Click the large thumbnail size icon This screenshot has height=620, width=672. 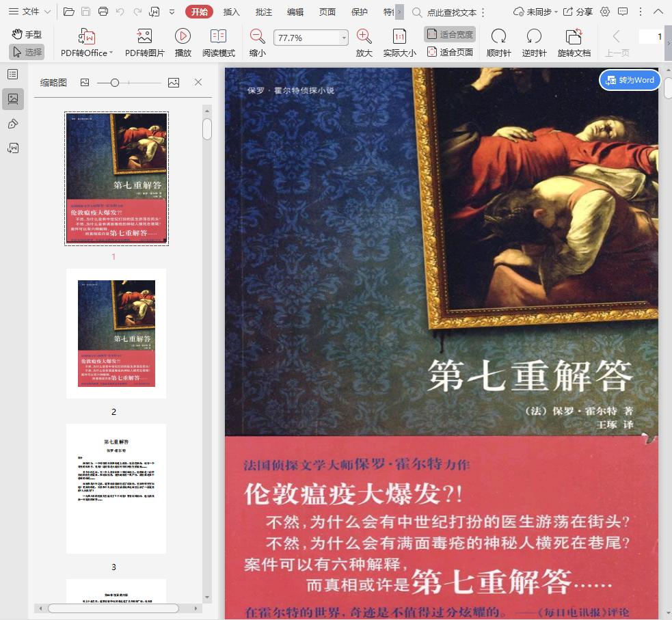point(174,82)
